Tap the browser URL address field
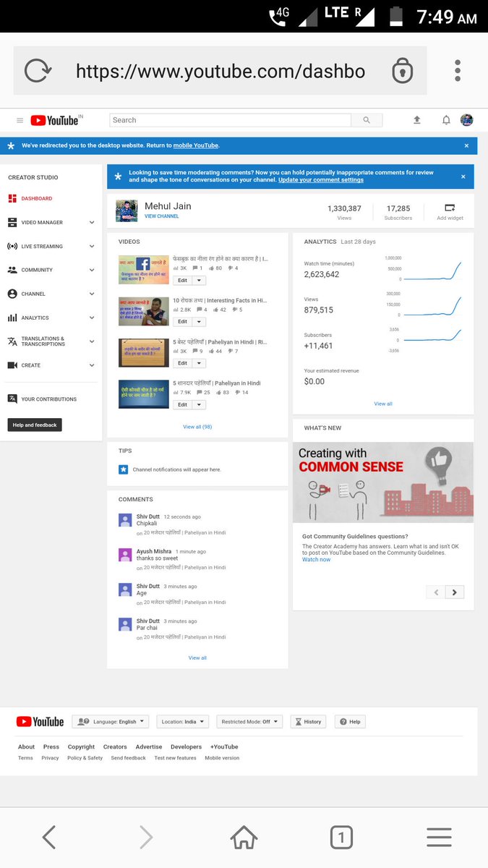Image resolution: width=488 pixels, height=868 pixels. click(221, 71)
